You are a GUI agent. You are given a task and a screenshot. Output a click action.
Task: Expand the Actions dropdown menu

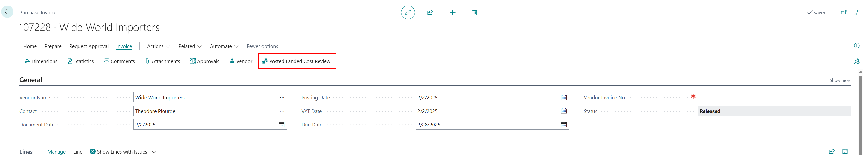click(x=158, y=46)
